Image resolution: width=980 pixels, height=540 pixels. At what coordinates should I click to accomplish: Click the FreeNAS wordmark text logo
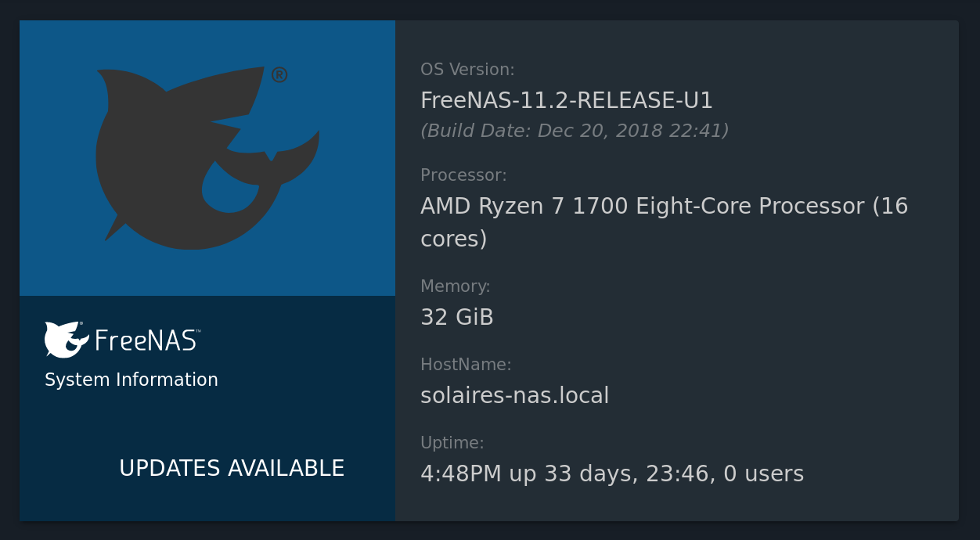tap(147, 340)
